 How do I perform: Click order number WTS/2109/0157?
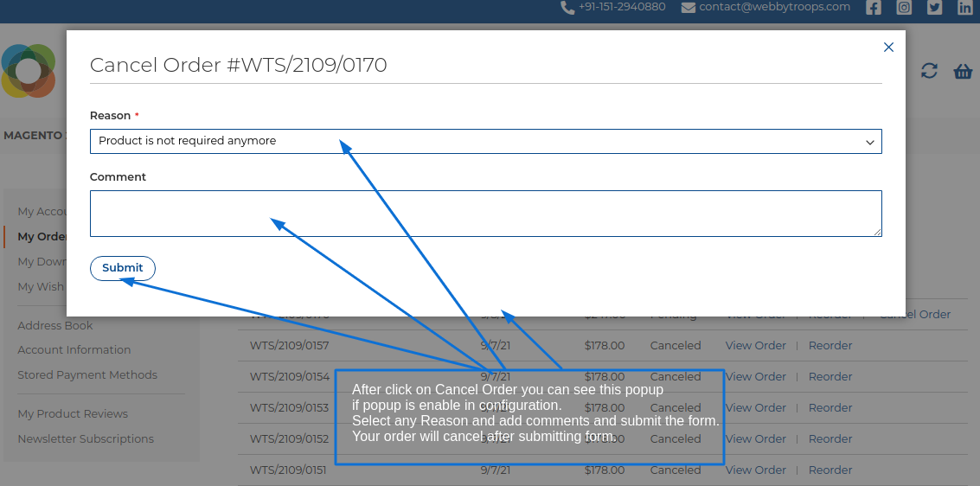pos(290,345)
